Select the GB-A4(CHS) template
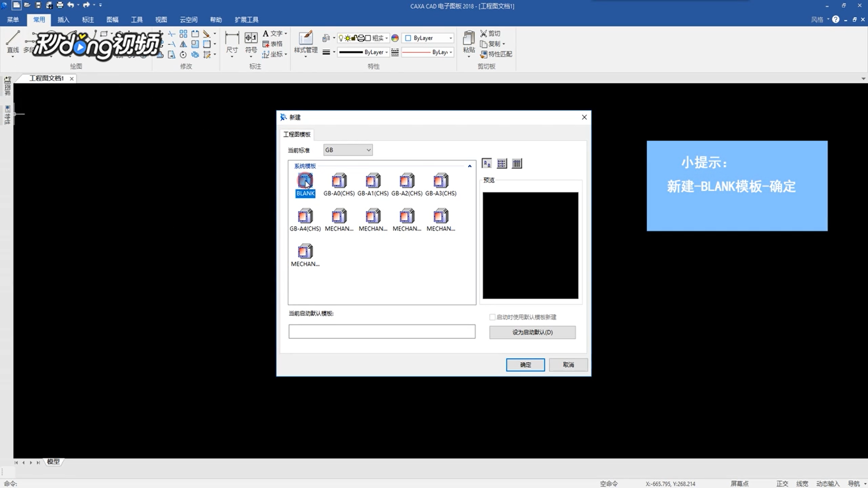 click(305, 221)
